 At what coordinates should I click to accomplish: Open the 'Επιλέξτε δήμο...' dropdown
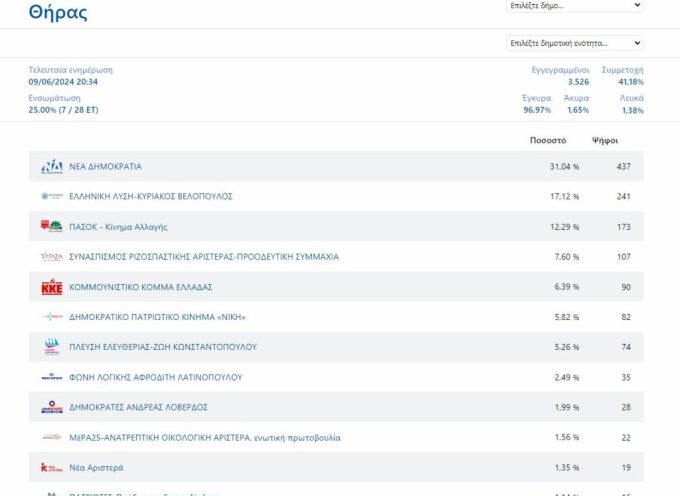(x=575, y=6)
